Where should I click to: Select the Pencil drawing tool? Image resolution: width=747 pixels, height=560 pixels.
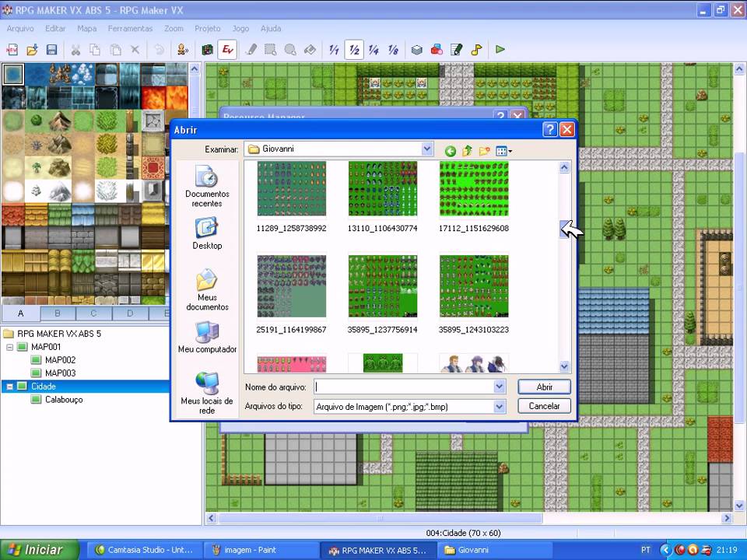point(251,50)
